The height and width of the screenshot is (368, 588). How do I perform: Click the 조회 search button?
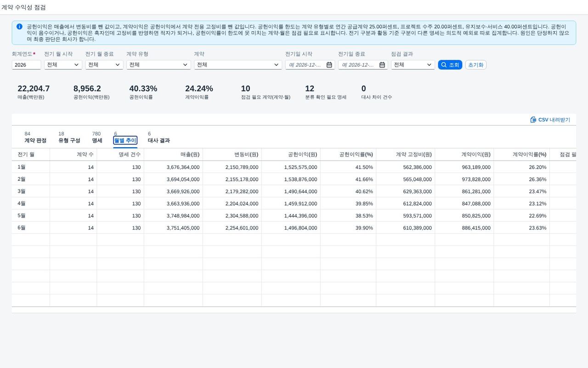point(450,65)
